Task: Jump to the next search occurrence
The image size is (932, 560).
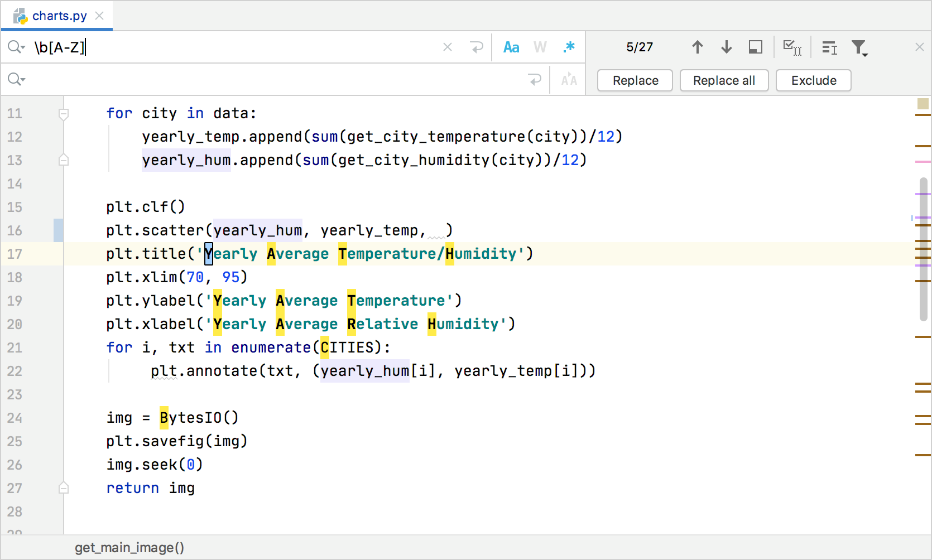Action: tap(726, 47)
